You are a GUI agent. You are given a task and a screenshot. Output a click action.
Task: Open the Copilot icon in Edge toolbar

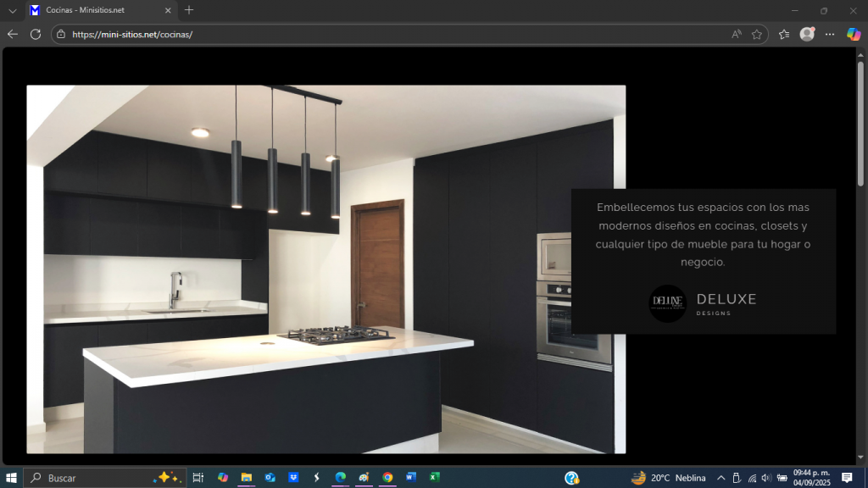tap(854, 34)
